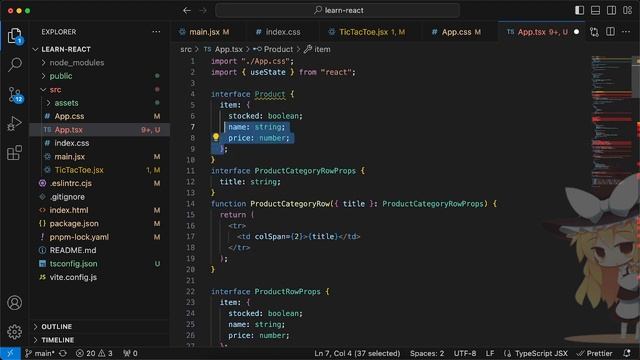Open the Customize Layout icon
This screenshot has height=360, width=640.
tap(627, 10)
